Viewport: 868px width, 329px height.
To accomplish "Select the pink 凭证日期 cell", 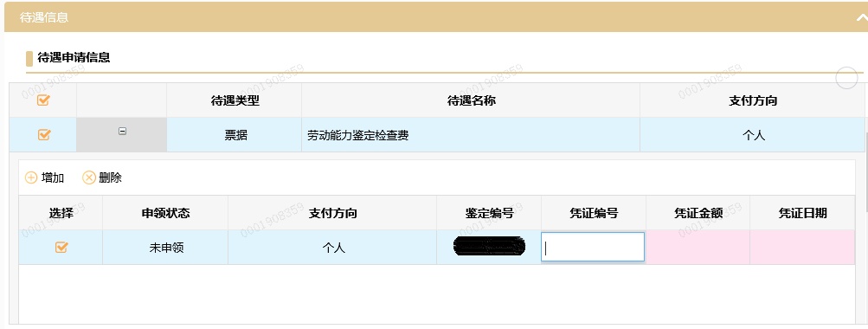I will tap(803, 248).
